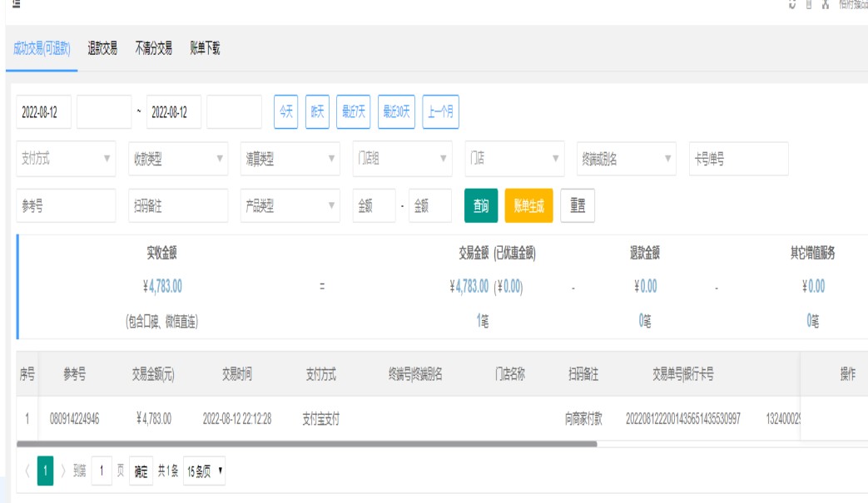Viewport: 868px width, 503px height.
Task: Open the 清算类型 dropdown
Action: [290, 159]
